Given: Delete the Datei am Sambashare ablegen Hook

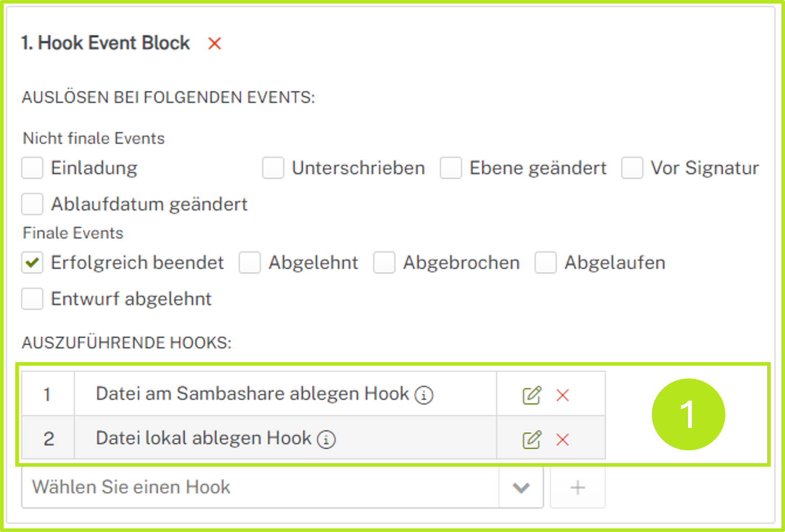Looking at the screenshot, I should (x=562, y=395).
